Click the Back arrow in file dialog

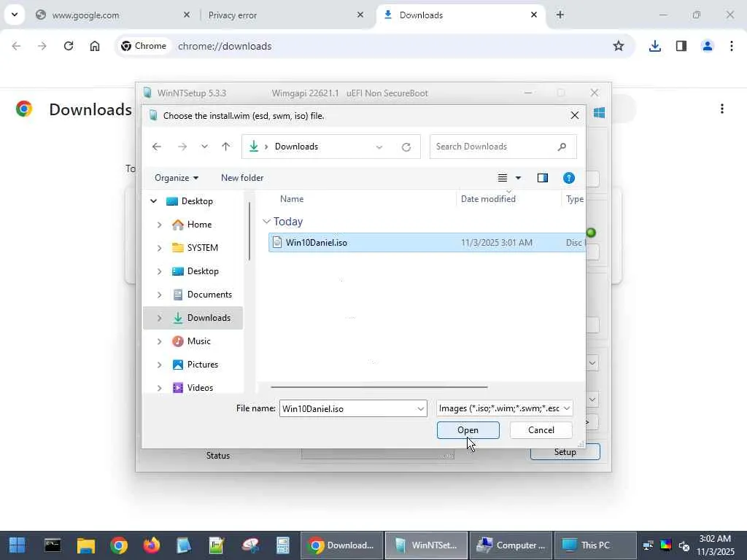(156, 147)
